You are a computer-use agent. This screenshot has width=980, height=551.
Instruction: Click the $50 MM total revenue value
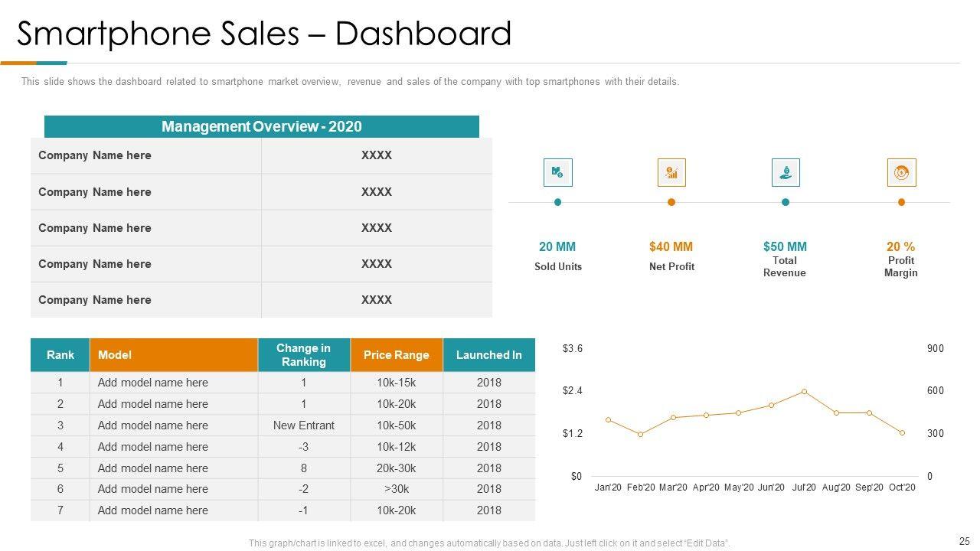click(x=785, y=246)
